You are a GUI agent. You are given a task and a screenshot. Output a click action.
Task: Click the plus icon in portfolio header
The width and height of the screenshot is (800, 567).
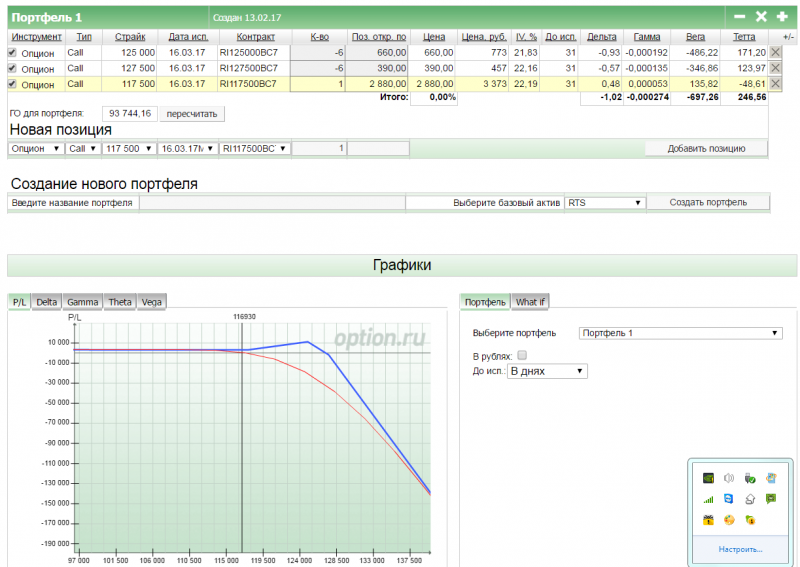point(782,17)
